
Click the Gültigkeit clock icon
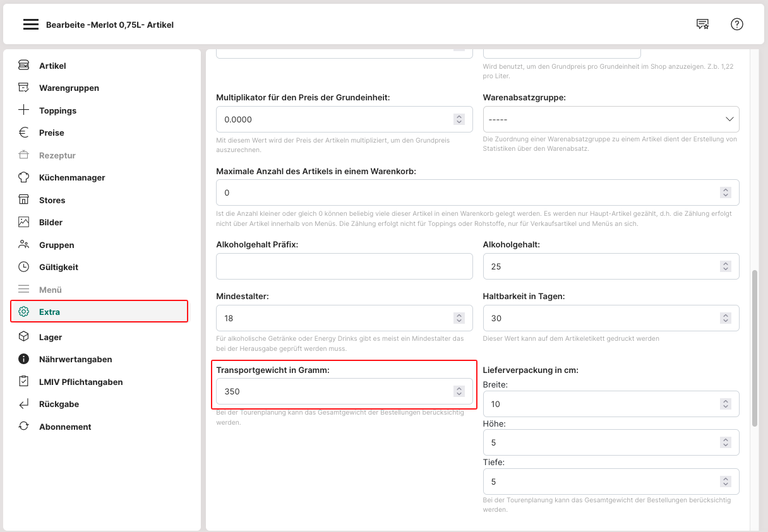point(24,267)
